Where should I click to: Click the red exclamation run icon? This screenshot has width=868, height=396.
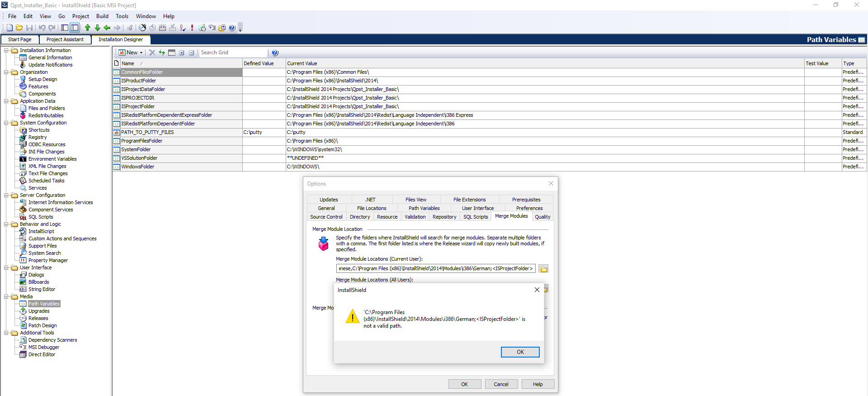(192, 28)
